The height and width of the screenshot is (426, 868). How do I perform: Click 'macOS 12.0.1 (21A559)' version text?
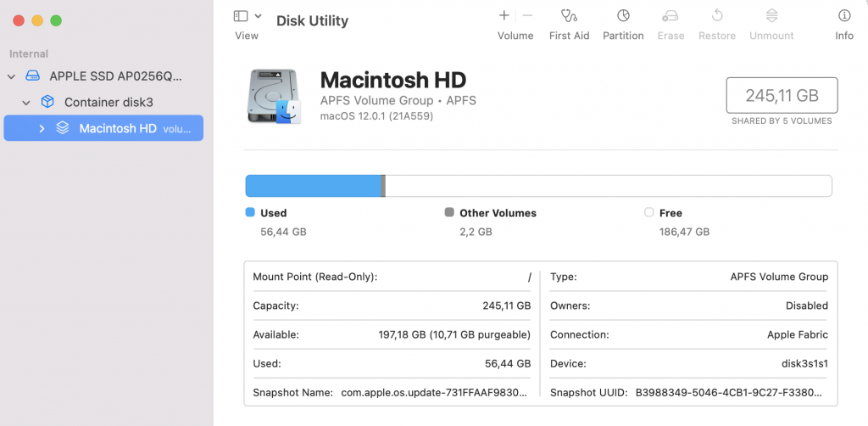[376, 116]
